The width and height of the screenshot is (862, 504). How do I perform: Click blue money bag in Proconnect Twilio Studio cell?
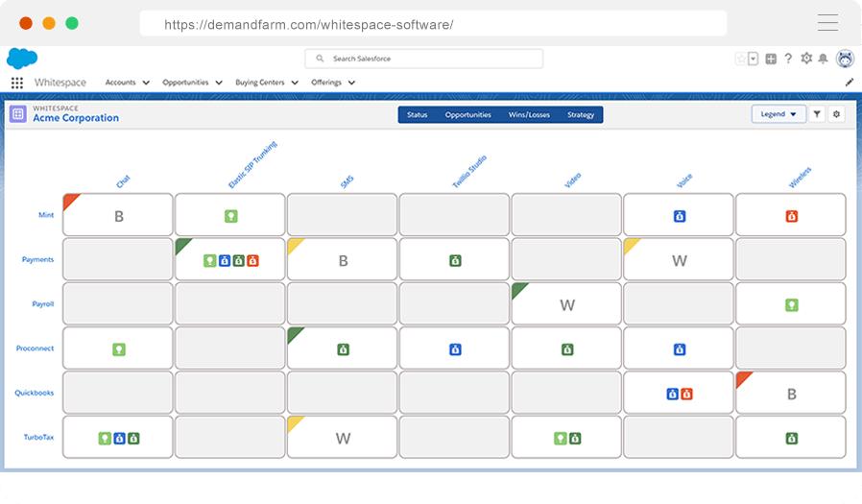tap(455, 349)
